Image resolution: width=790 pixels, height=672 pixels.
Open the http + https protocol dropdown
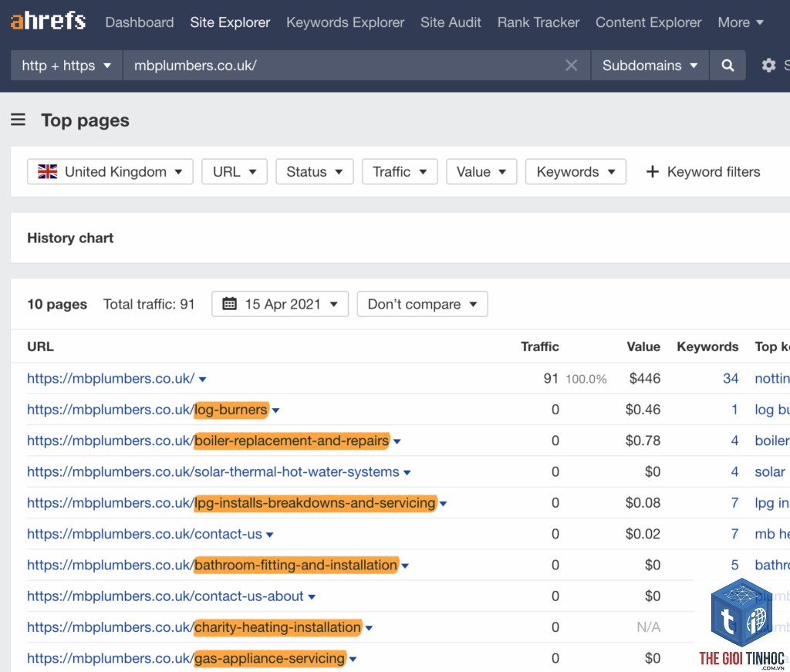click(x=66, y=65)
